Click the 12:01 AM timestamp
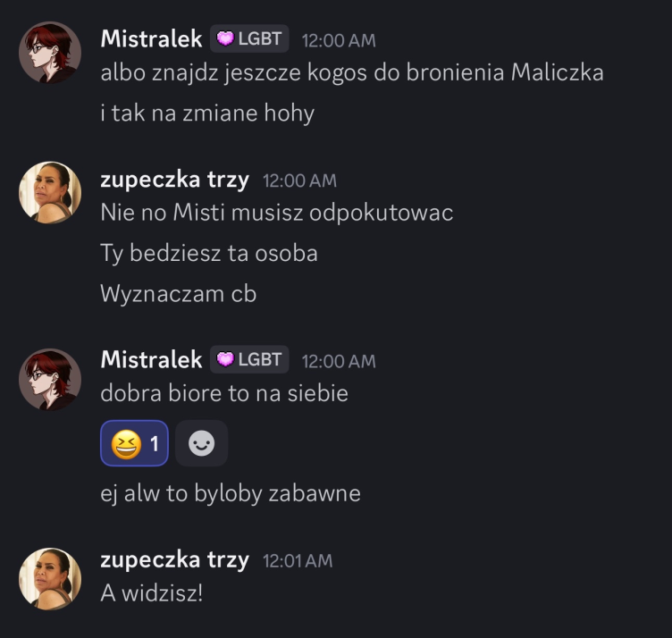This screenshot has height=638, width=672. coord(298,561)
